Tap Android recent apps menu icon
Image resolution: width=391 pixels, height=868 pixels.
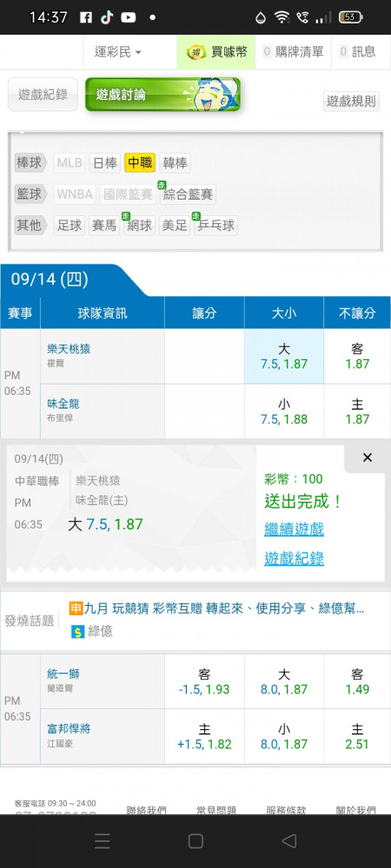(x=102, y=841)
